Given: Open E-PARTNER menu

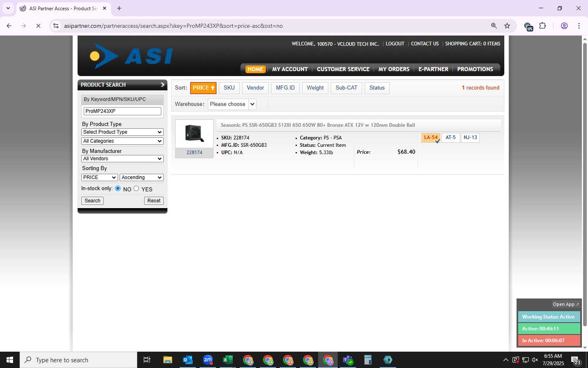Looking at the screenshot, I should click(433, 69).
